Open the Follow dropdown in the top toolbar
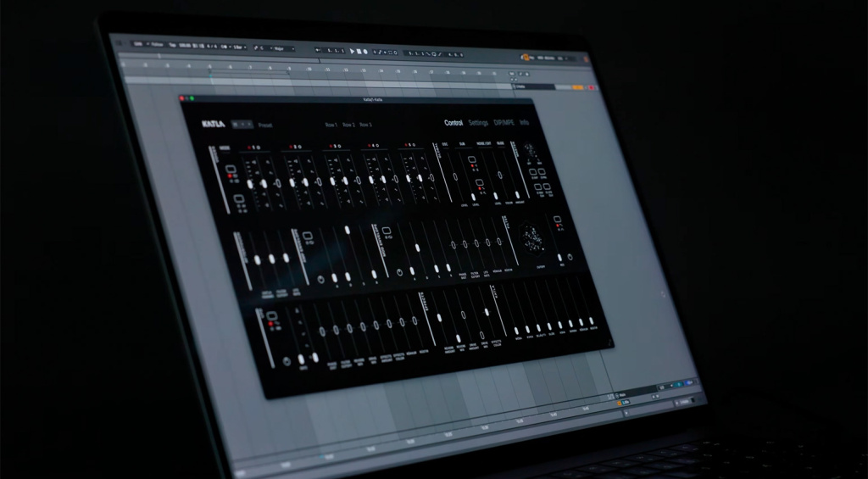Viewport: 868px width, 479px height. [157, 44]
